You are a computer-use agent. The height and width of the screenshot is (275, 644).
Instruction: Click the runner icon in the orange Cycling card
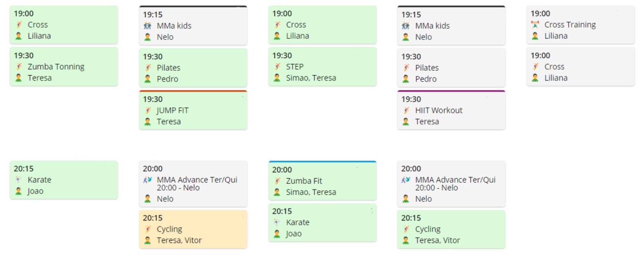tap(148, 229)
